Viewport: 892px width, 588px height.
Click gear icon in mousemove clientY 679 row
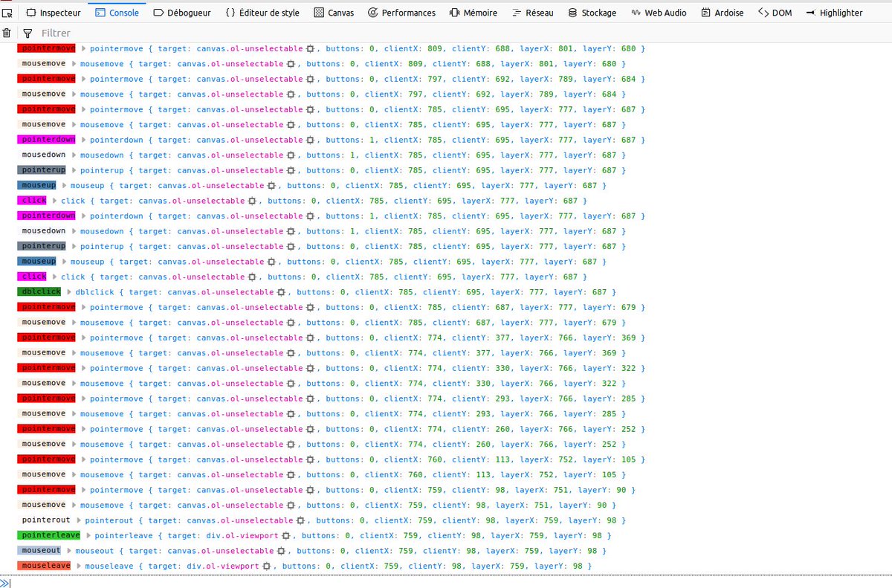(291, 323)
